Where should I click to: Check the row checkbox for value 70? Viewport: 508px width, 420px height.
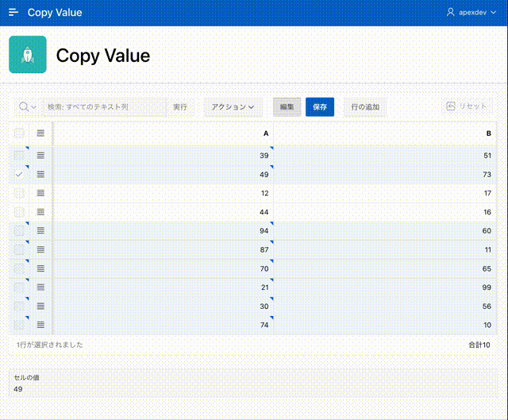pos(19,268)
